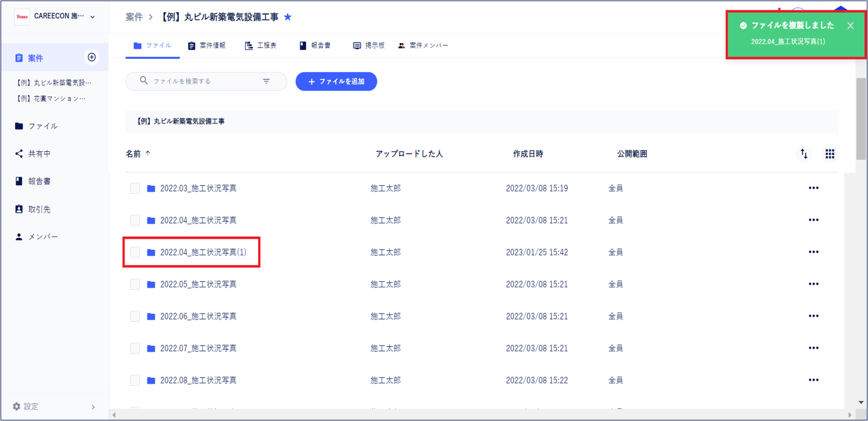868x421 pixels.
Task: Click 公開範囲 column header
Action: tap(632, 154)
